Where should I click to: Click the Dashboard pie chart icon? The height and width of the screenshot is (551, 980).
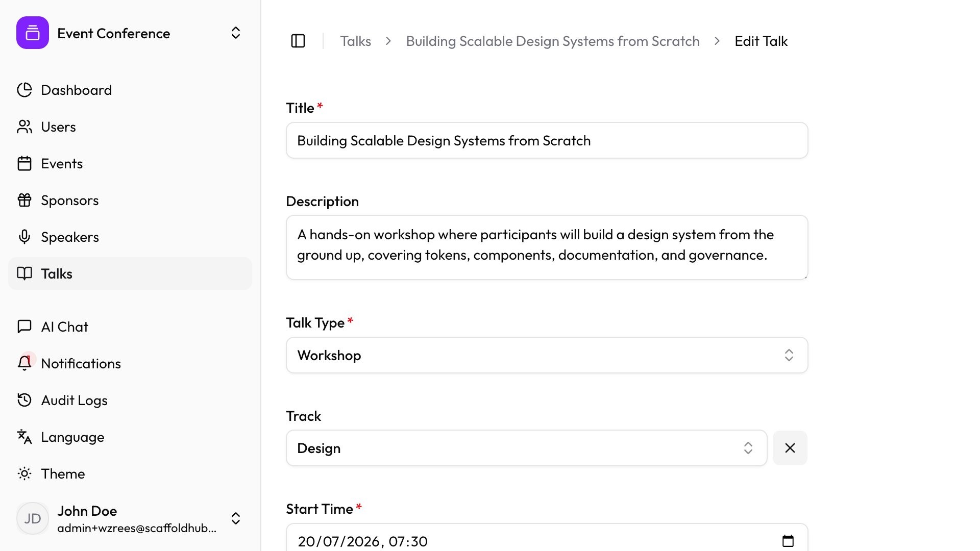pos(24,90)
